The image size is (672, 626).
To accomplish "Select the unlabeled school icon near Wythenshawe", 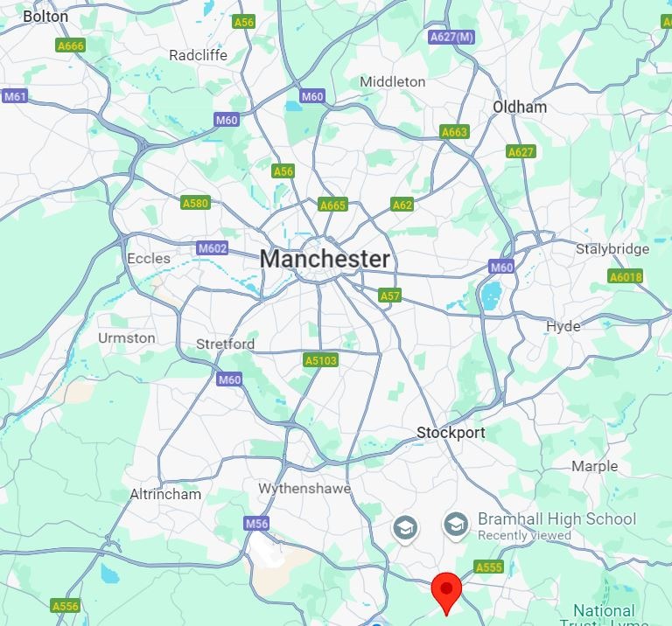I will coord(405,529).
